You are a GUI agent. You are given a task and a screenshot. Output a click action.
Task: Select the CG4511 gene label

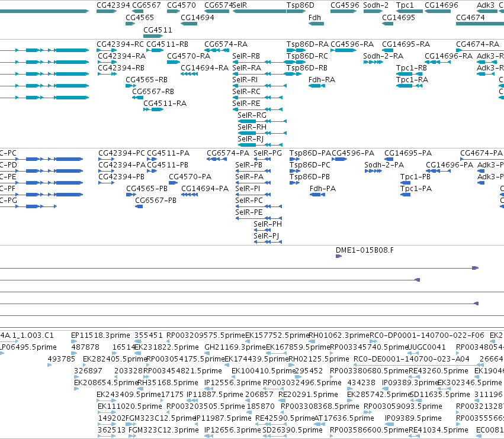158,30
